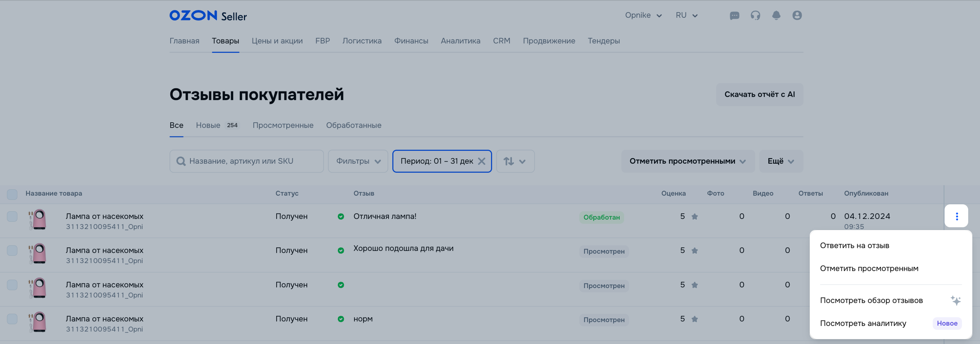
Task: Check the box for 'Отличная лампа!' review row
Action: tap(12, 216)
